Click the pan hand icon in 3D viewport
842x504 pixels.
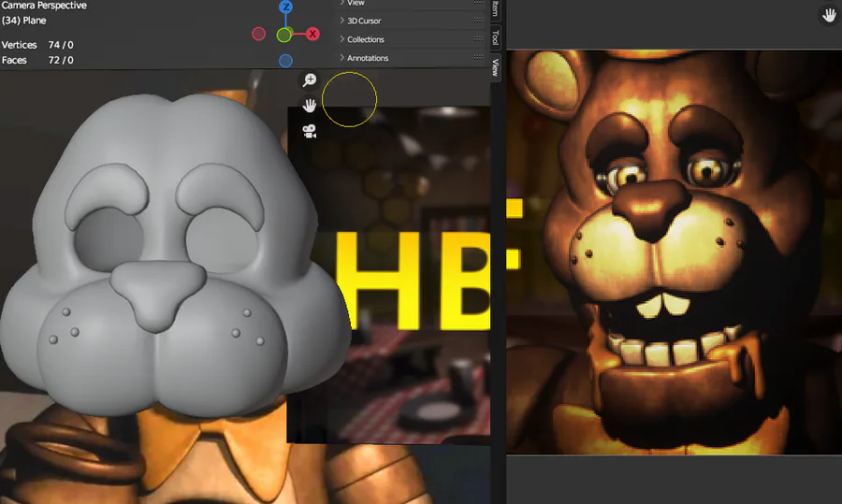(x=310, y=106)
